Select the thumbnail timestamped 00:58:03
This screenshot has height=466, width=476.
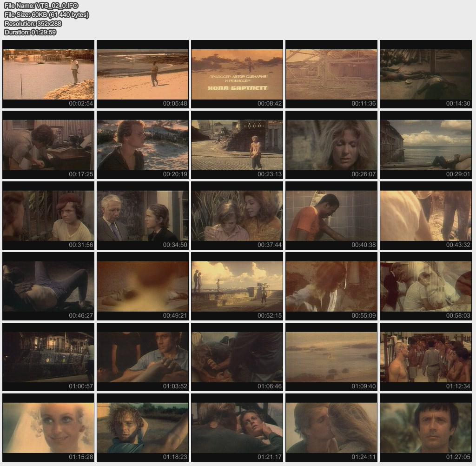426,286
